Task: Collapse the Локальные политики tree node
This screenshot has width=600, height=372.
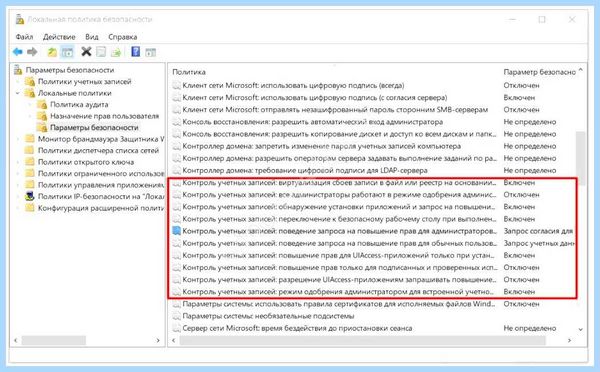Action: 18,93
